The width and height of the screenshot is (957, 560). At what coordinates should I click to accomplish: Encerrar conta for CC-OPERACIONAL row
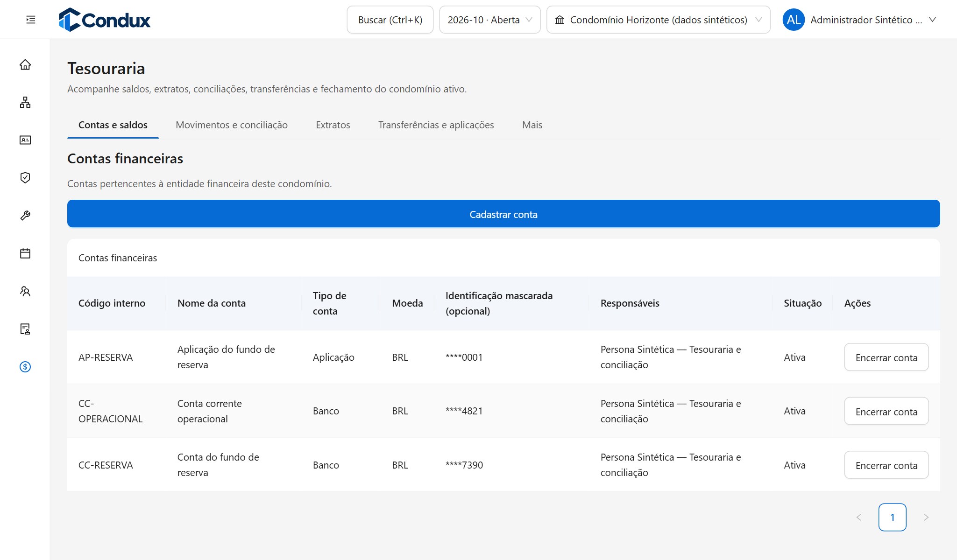[886, 411]
